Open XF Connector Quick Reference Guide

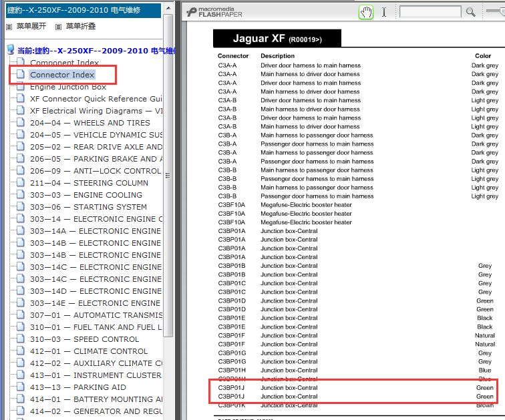click(x=96, y=99)
